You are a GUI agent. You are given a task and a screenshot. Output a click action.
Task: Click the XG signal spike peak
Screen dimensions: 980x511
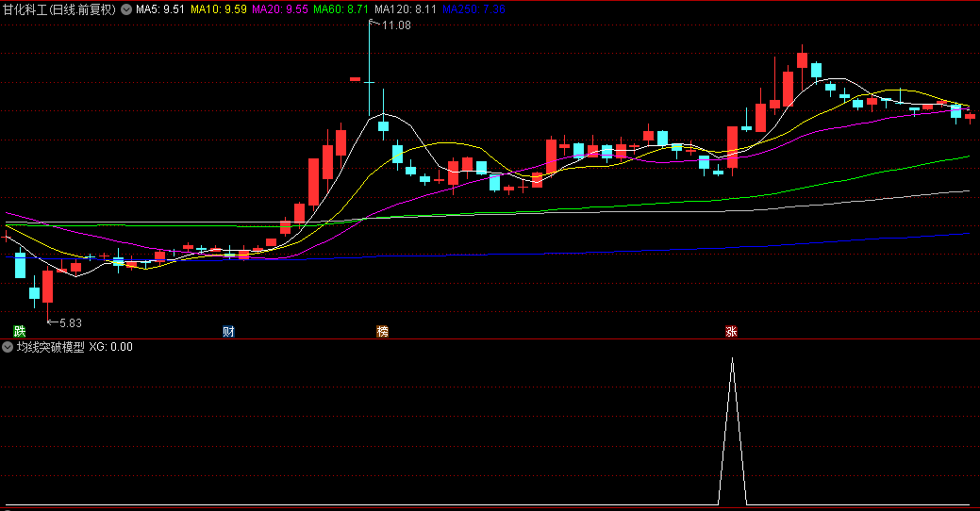pos(733,359)
